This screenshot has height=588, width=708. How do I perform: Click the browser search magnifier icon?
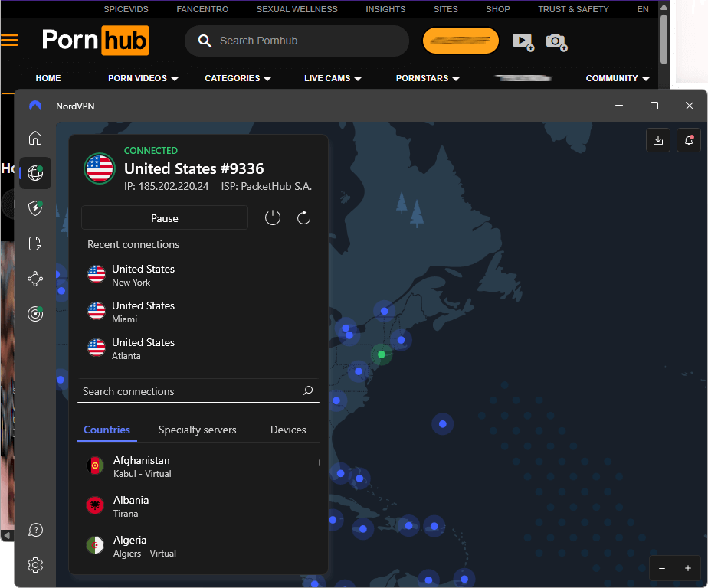coord(205,41)
